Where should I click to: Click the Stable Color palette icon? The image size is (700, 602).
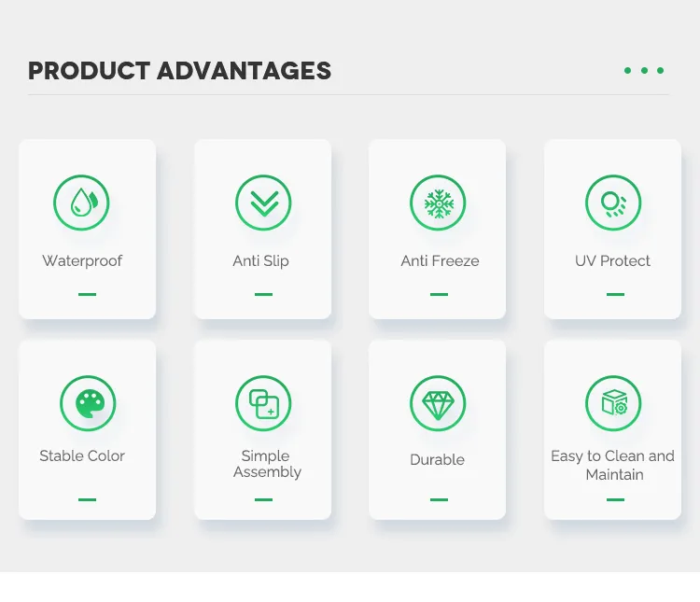click(88, 404)
